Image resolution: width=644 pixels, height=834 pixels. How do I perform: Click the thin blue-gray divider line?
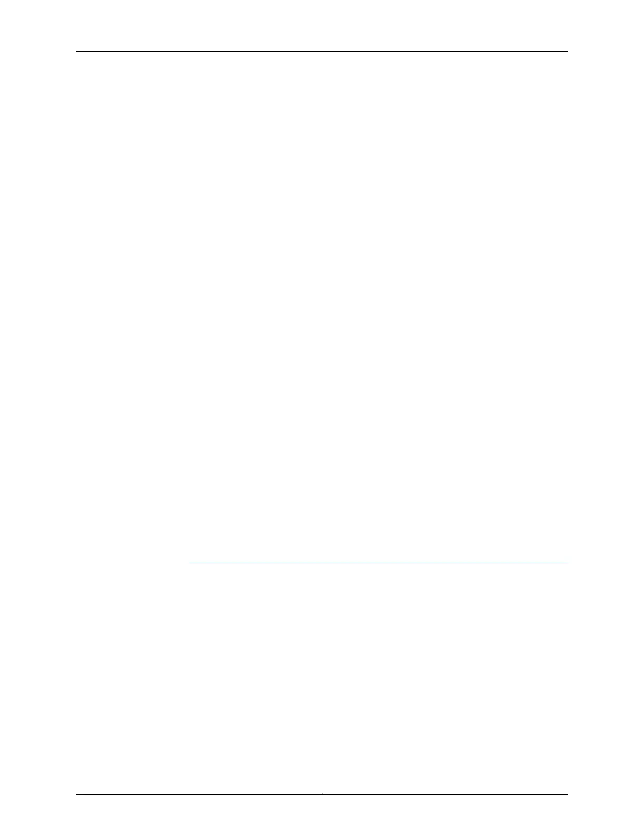(379, 563)
